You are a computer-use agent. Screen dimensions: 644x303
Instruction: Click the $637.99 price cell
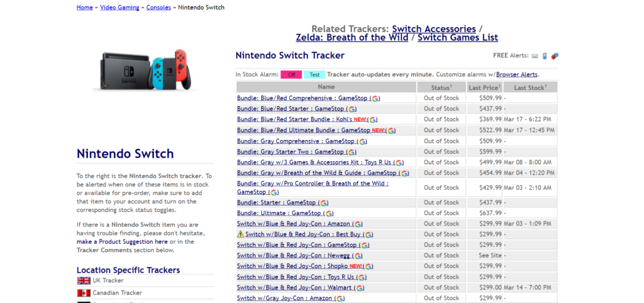click(485, 213)
